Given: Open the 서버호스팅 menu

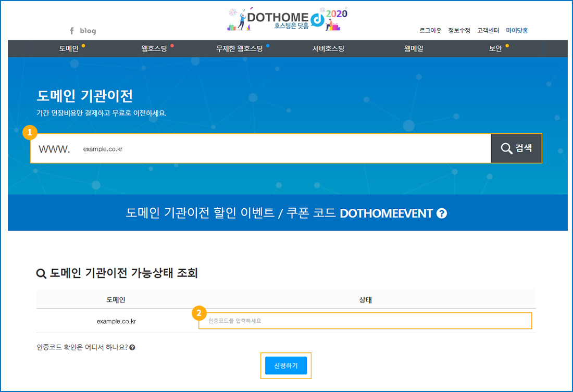Looking at the screenshot, I should pyautogui.click(x=328, y=48).
